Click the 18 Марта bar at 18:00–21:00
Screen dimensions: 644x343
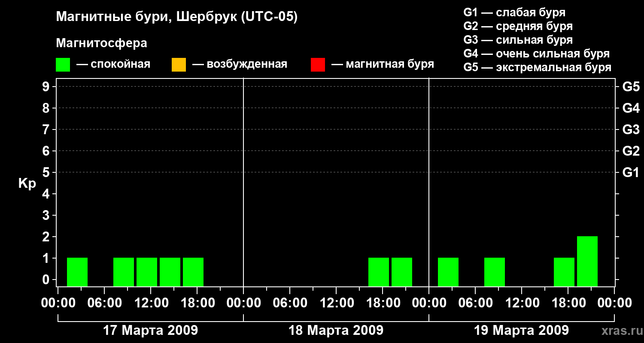pos(402,272)
